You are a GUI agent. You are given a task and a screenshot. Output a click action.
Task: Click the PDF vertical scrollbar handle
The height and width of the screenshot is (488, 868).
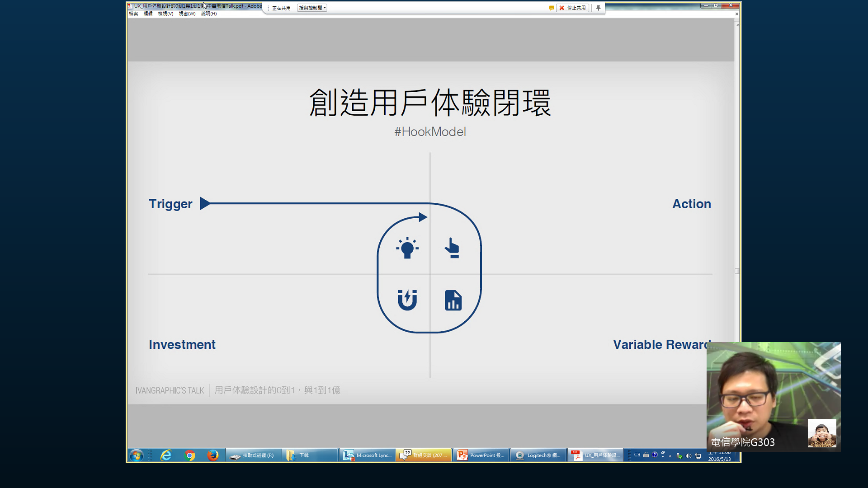point(737,271)
